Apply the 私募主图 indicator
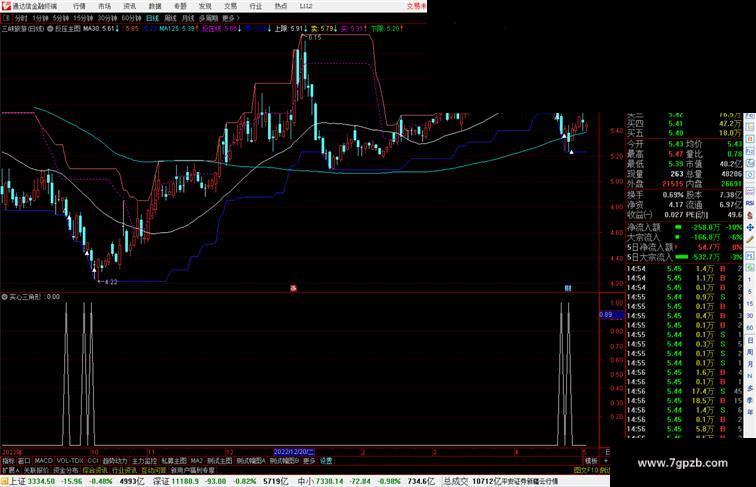This screenshot has height=487, width=756. [x=174, y=461]
